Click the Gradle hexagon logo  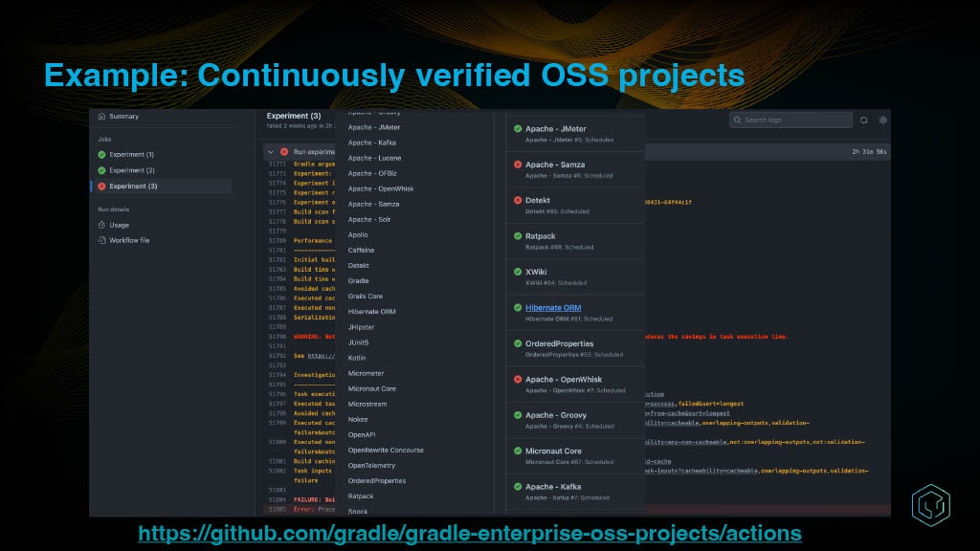click(x=930, y=505)
